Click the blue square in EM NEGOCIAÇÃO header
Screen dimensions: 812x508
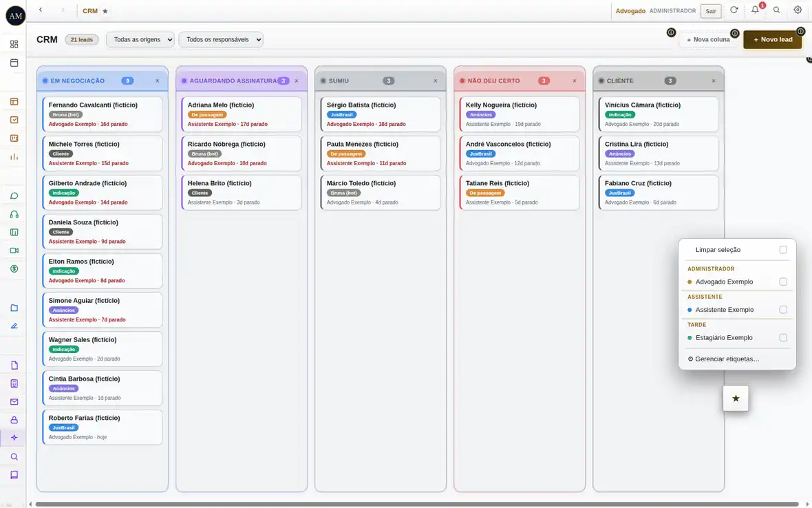coord(45,81)
